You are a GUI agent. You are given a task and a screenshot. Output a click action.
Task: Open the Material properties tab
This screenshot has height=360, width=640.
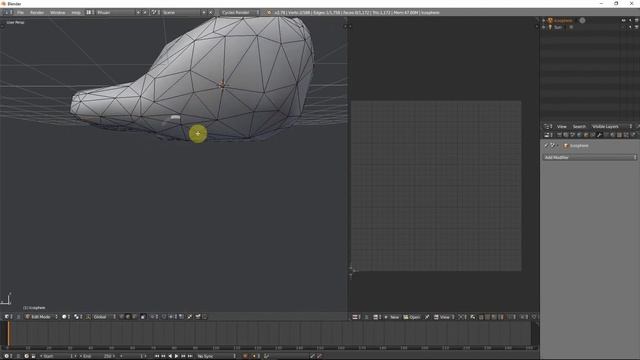pos(612,135)
